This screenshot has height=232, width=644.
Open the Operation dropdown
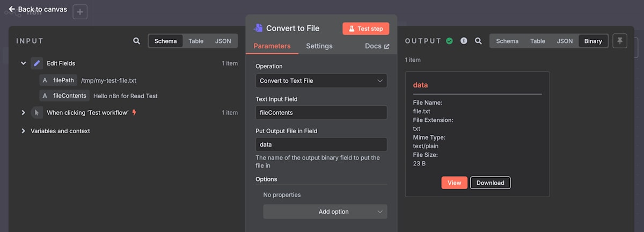point(321,81)
